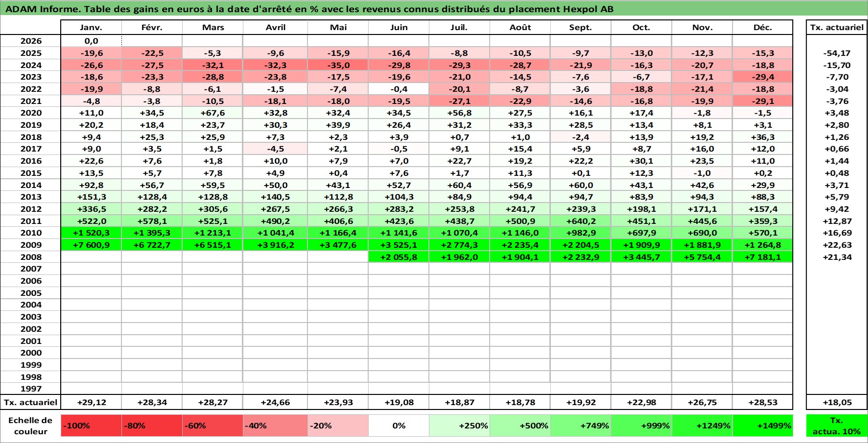Viewport: 868px width, 443px height.
Task: Click the +13,5 cell in 2015
Action: (x=91, y=173)
